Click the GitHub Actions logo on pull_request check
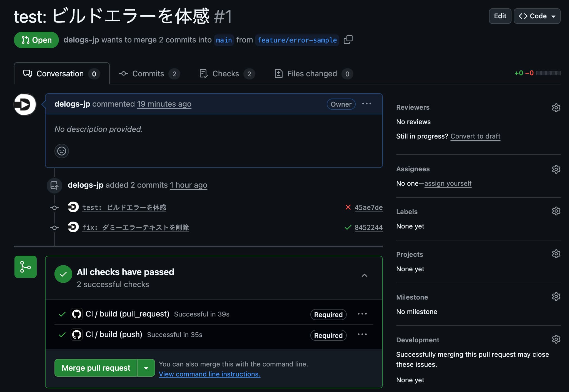Viewport: 569px width, 392px height. point(77,314)
